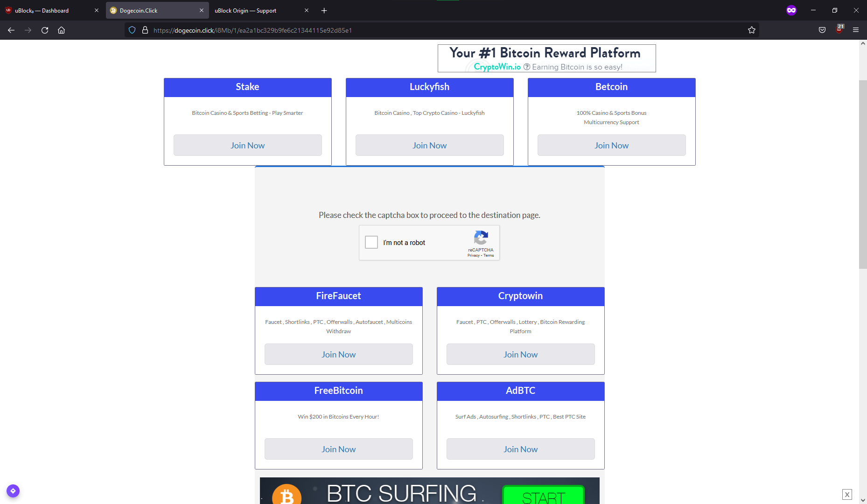Check the I'm not a robot box
The height and width of the screenshot is (504, 867).
pos(371,242)
